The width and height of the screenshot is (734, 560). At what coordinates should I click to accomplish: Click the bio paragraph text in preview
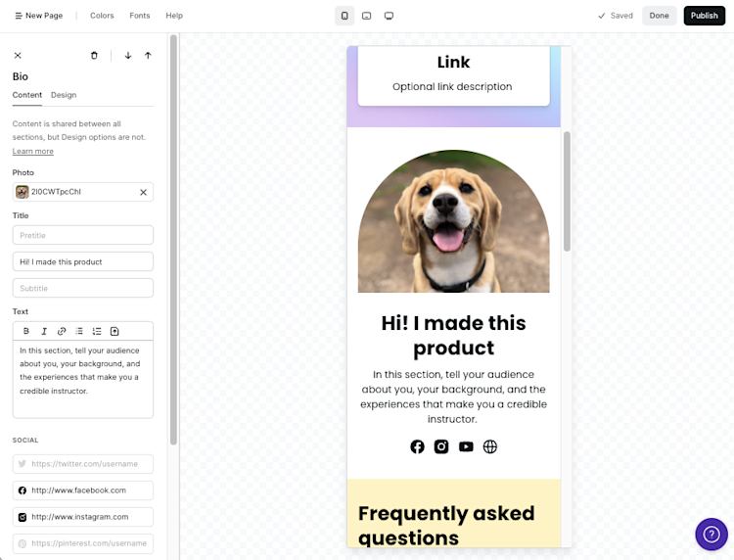453,397
